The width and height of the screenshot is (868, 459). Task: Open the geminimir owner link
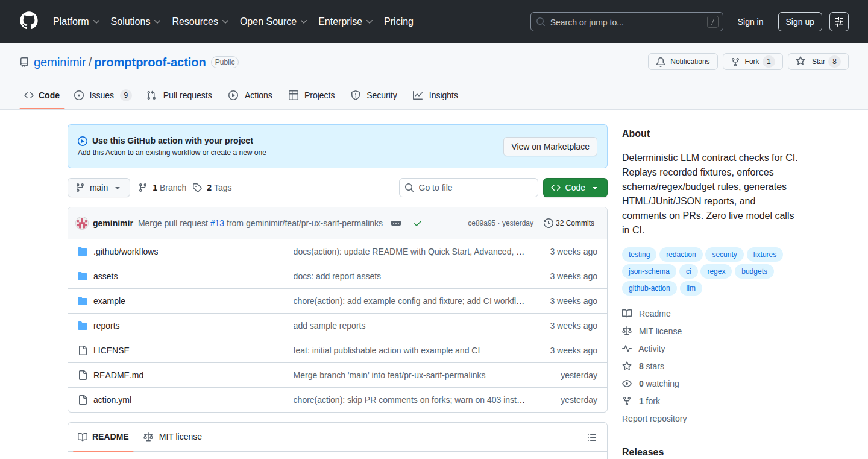tap(60, 62)
